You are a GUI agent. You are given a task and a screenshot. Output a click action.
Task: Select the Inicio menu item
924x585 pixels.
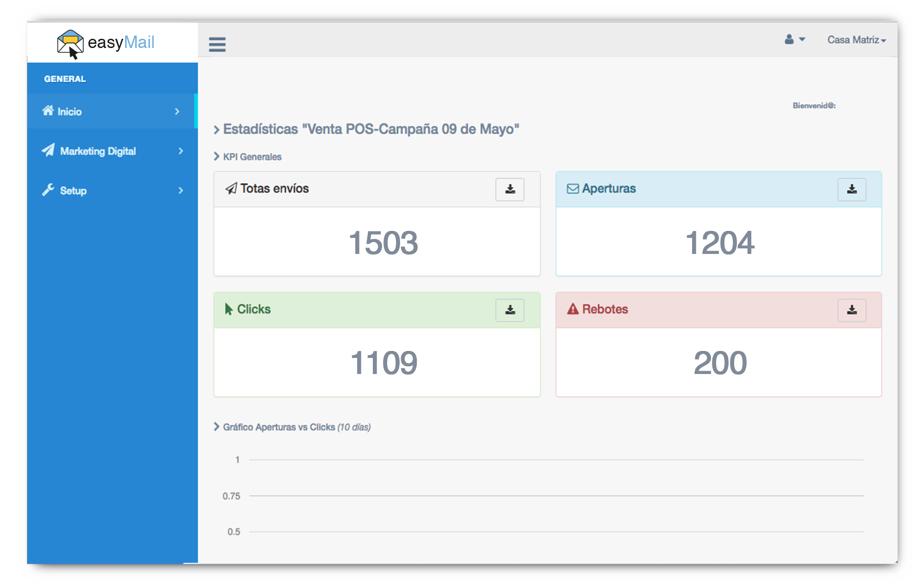tap(69, 112)
